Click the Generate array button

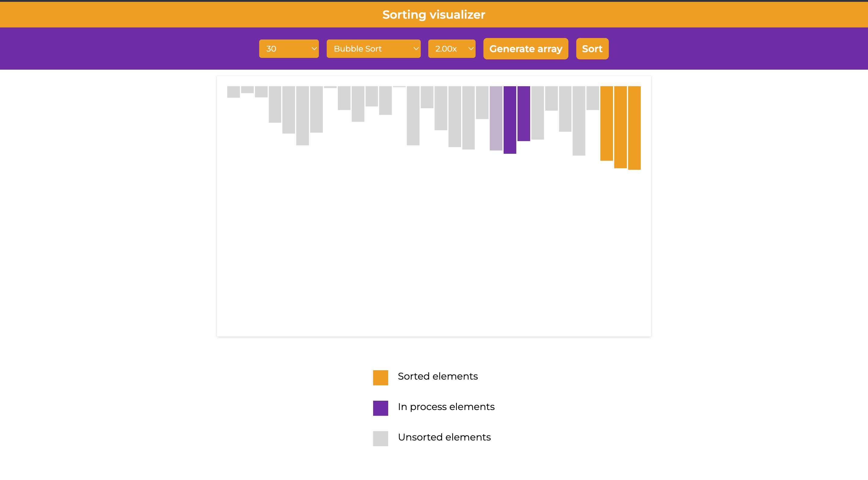coord(526,49)
